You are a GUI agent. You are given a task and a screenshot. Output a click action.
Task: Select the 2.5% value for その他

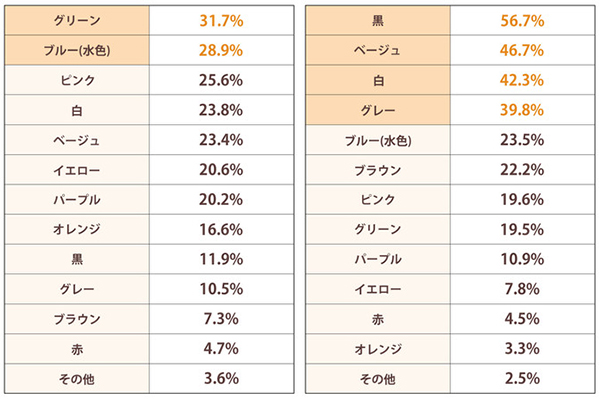click(522, 379)
